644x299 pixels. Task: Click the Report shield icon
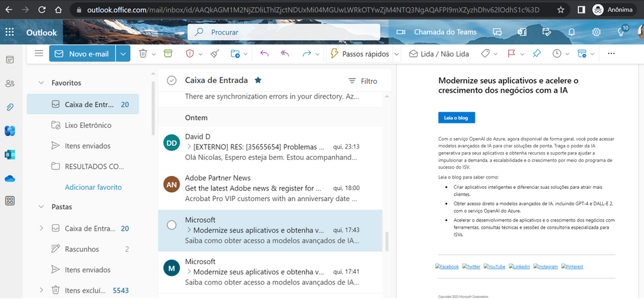pos(189,53)
